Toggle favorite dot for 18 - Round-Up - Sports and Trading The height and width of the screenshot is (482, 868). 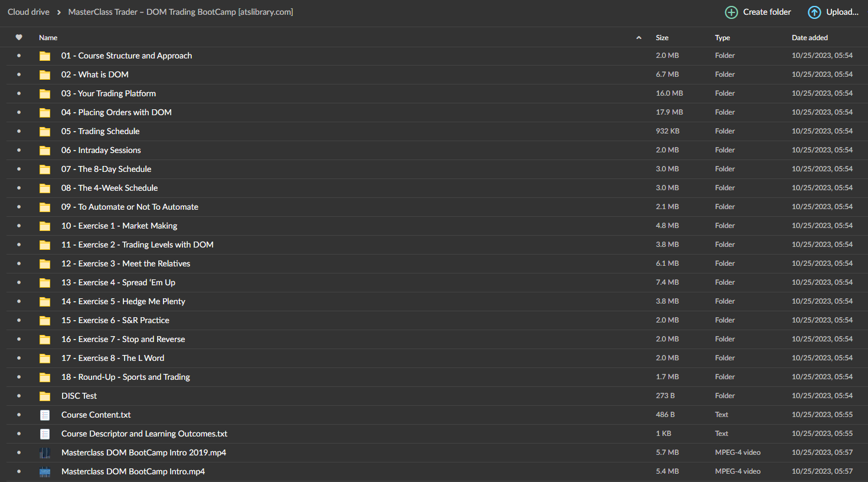[x=19, y=377]
